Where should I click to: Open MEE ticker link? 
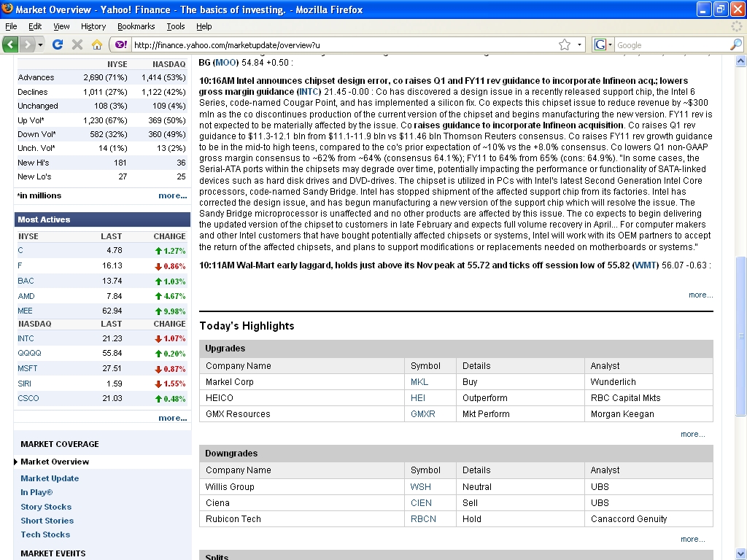(26, 311)
